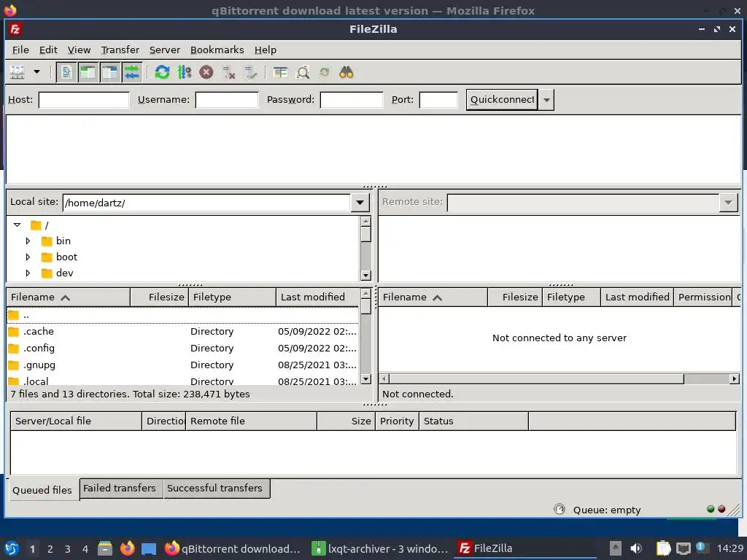747x560 pixels.
Task: Open the Site Manager icon
Action: 18,72
